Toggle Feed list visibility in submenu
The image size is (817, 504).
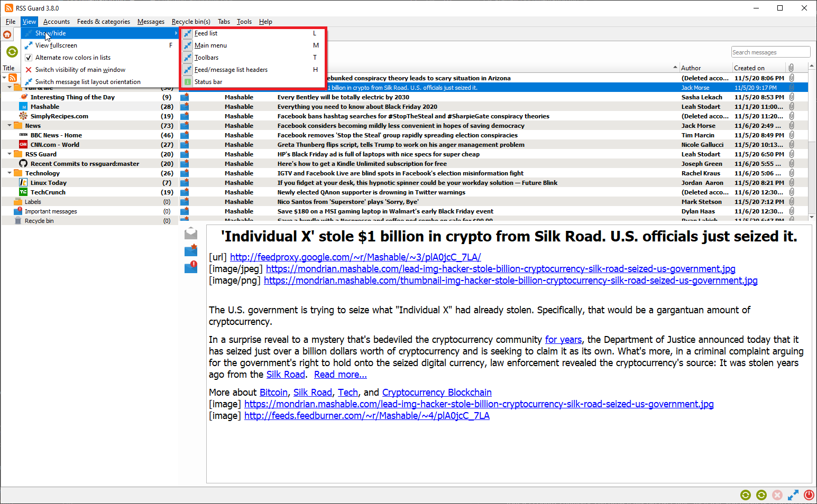coord(206,33)
